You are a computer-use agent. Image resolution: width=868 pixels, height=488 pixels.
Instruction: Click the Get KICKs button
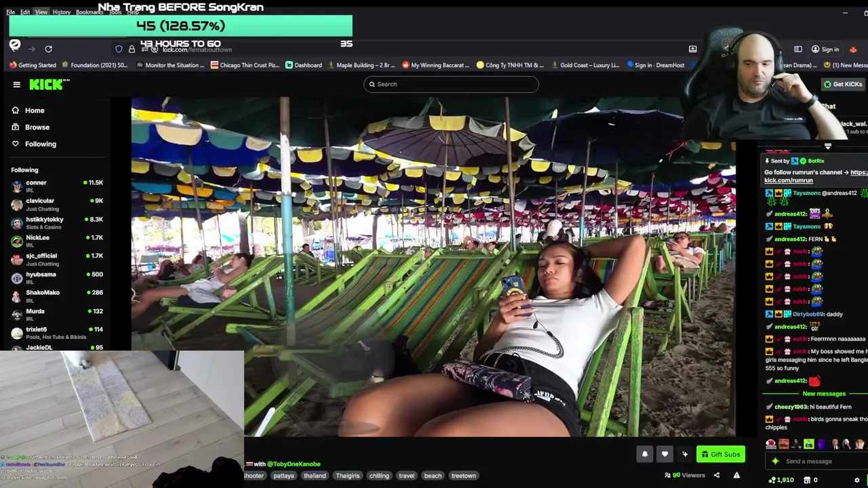tap(843, 84)
